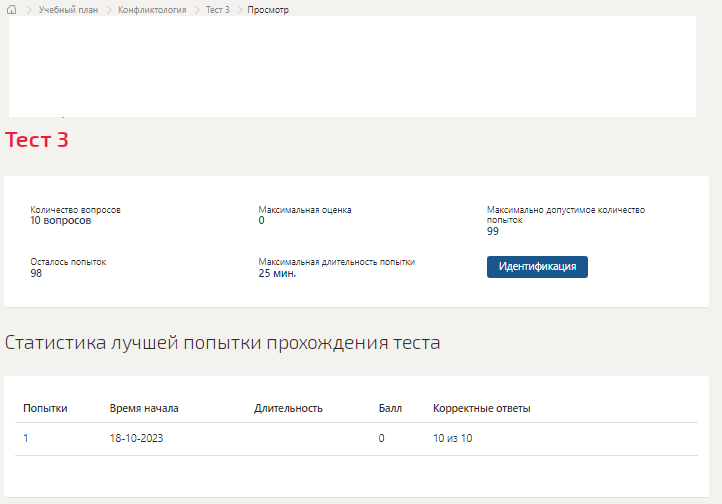The width and height of the screenshot is (722, 504).
Task: Click the red Тест 3 page heading
Action: point(37,140)
